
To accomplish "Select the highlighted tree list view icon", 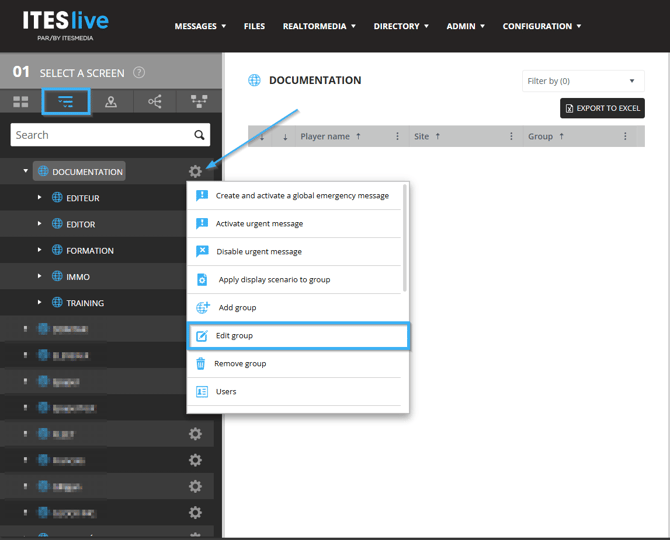I will tap(66, 101).
